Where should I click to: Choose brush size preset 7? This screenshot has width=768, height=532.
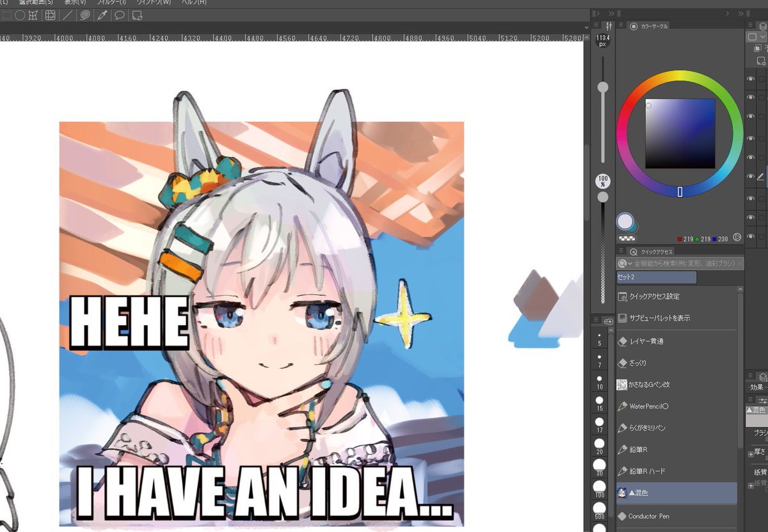pos(600,360)
